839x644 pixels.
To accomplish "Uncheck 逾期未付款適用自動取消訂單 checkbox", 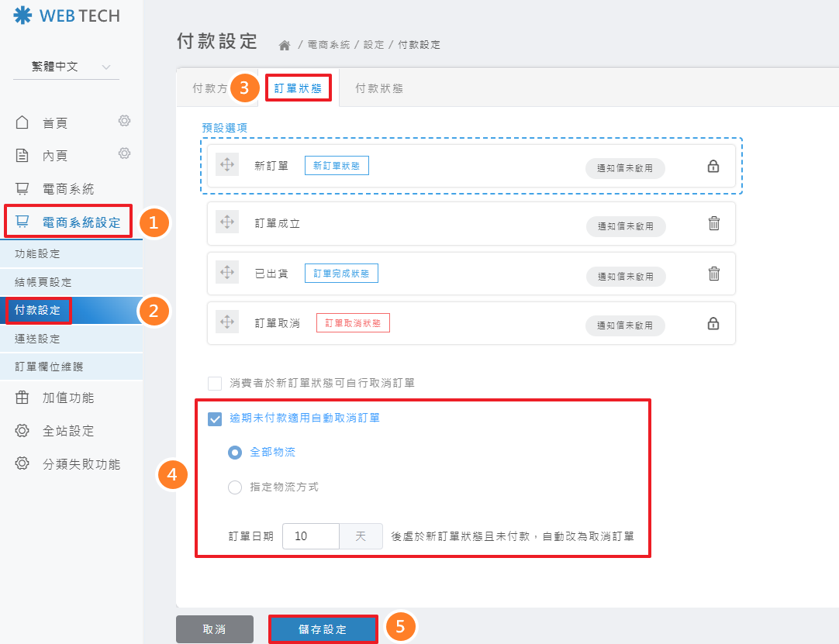I will (215, 418).
